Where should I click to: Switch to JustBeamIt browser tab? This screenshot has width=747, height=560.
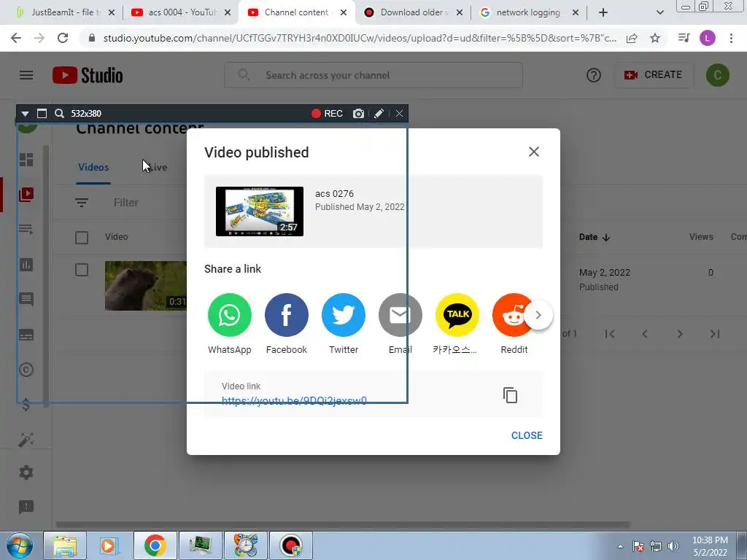(65, 12)
